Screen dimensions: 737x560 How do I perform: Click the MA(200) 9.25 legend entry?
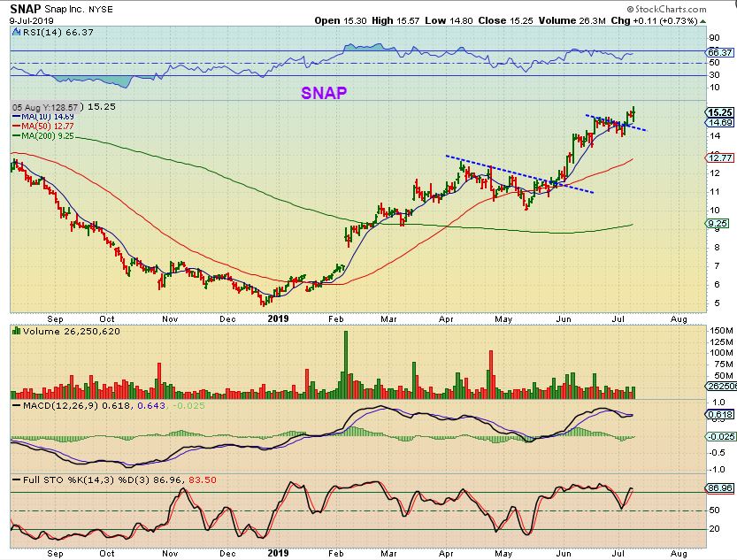(x=42, y=135)
